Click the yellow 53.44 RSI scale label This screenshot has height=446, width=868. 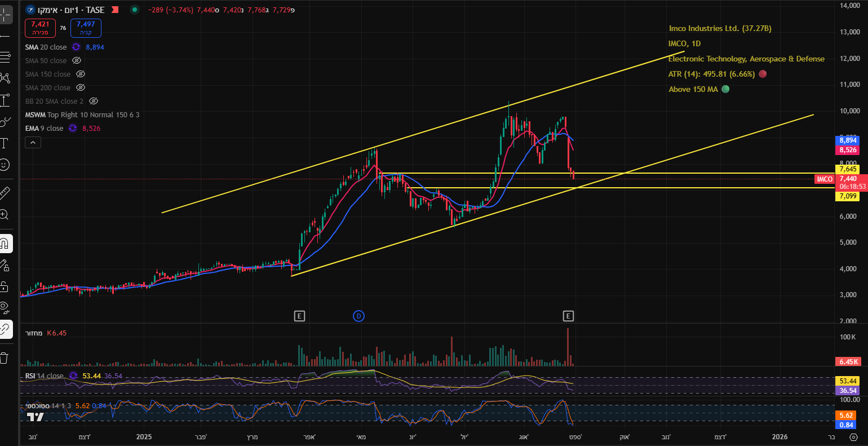[848, 381]
